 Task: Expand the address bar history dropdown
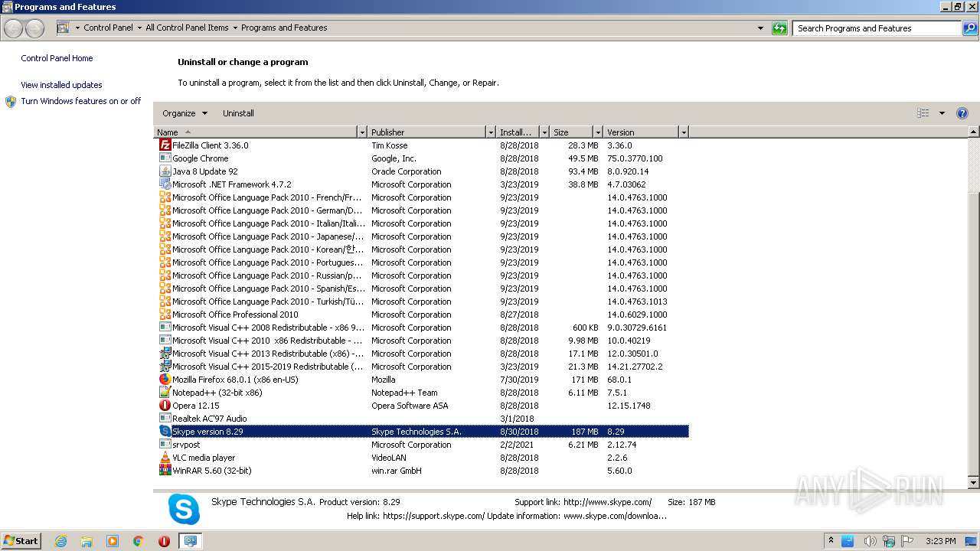tap(760, 28)
